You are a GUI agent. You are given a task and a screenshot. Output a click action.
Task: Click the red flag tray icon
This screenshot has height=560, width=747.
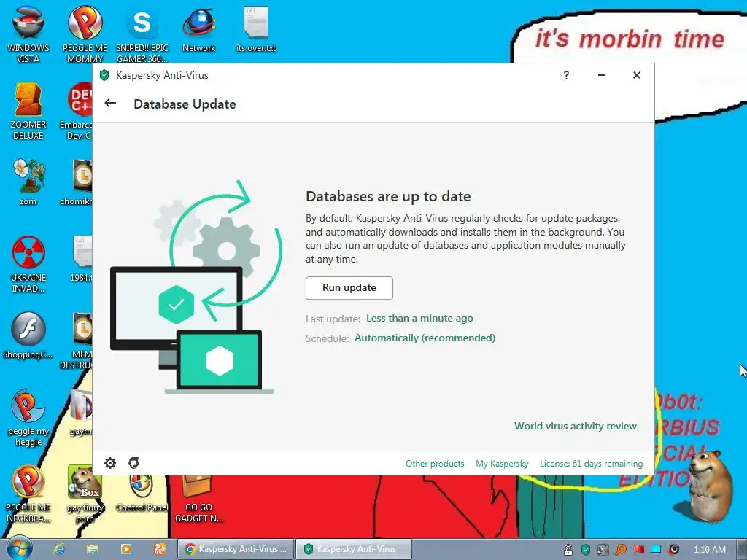[x=638, y=550]
